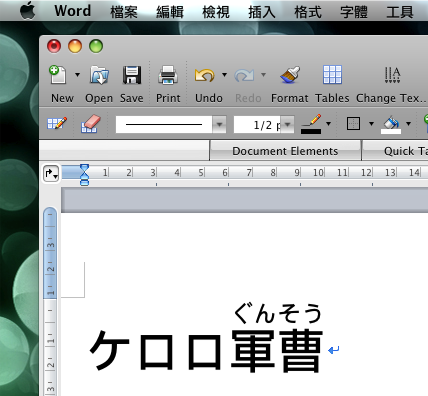Expand the shading color dropdown arrow

pos(409,124)
